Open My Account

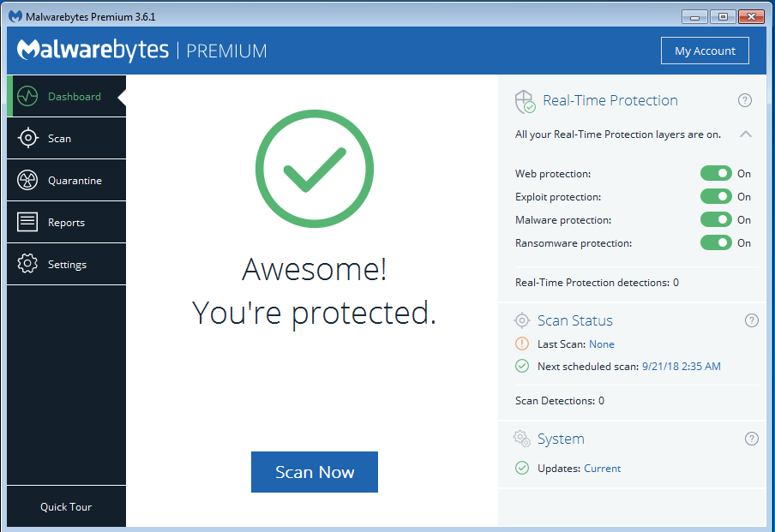[705, 51]
